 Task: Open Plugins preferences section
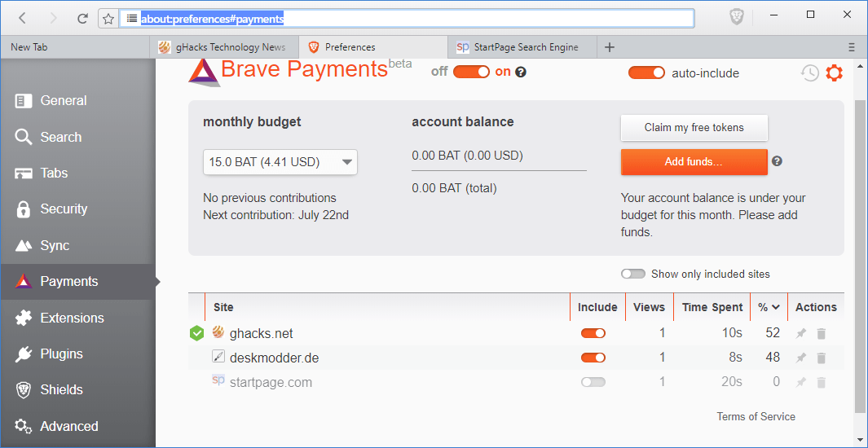point(77,354)
